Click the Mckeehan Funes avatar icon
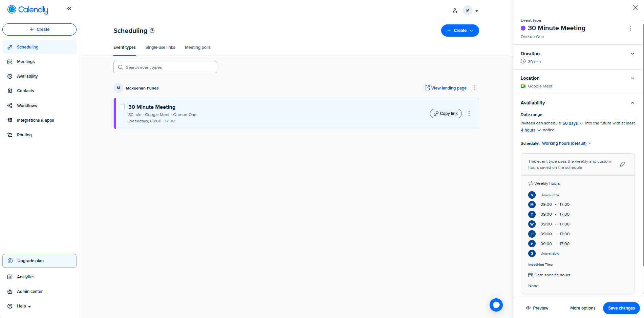Screen dimensions: 644x318 click(x=118, y=88)
